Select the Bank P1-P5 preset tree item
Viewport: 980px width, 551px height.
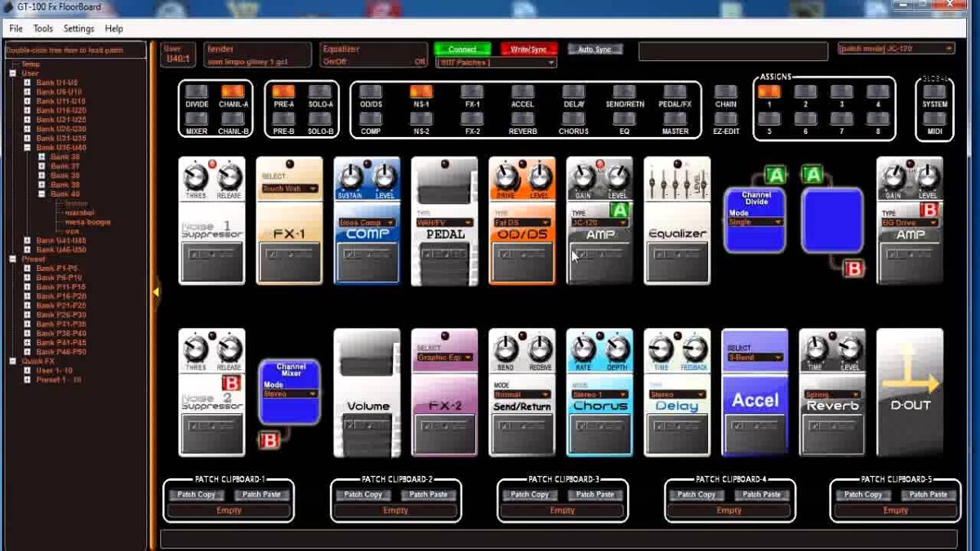(57, 268)
